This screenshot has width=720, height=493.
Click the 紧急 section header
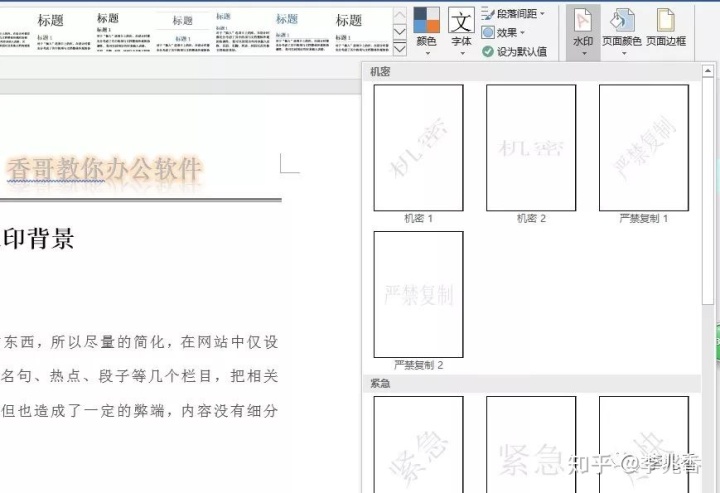[532, 384]
